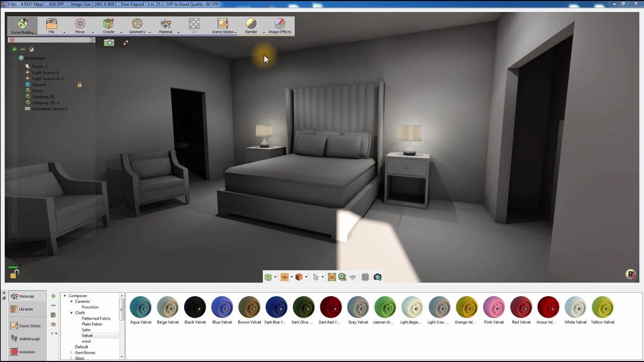This screenshot has width=644, height=362.
Task: Click sparkle icon beside scene tree minus
Action: point(31,49)
